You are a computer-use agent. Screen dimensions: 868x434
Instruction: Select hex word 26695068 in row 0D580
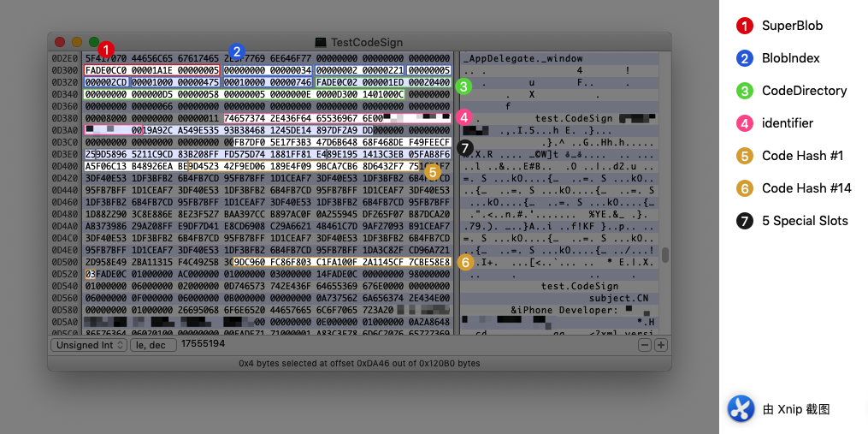point(198,309)
